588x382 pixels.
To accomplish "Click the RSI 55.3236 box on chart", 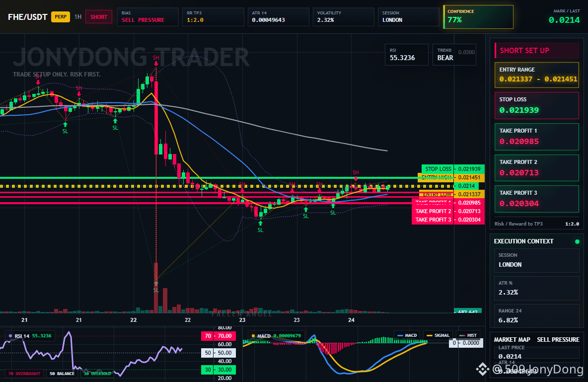I will click(x=407, y=55).
